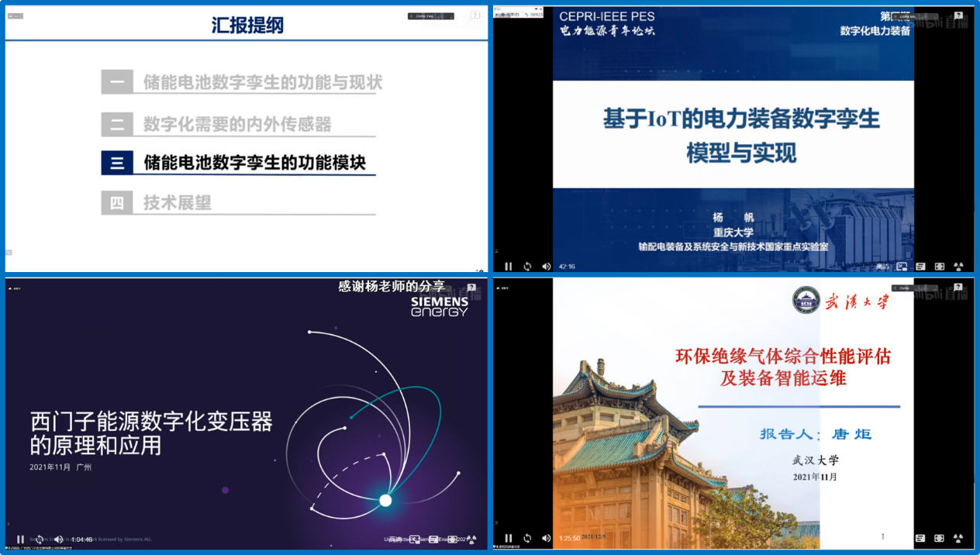This screenshot has width=980, height=555.
Task: Click rightmost trefoil icon on IoT video
Action: tap(958, 267)
